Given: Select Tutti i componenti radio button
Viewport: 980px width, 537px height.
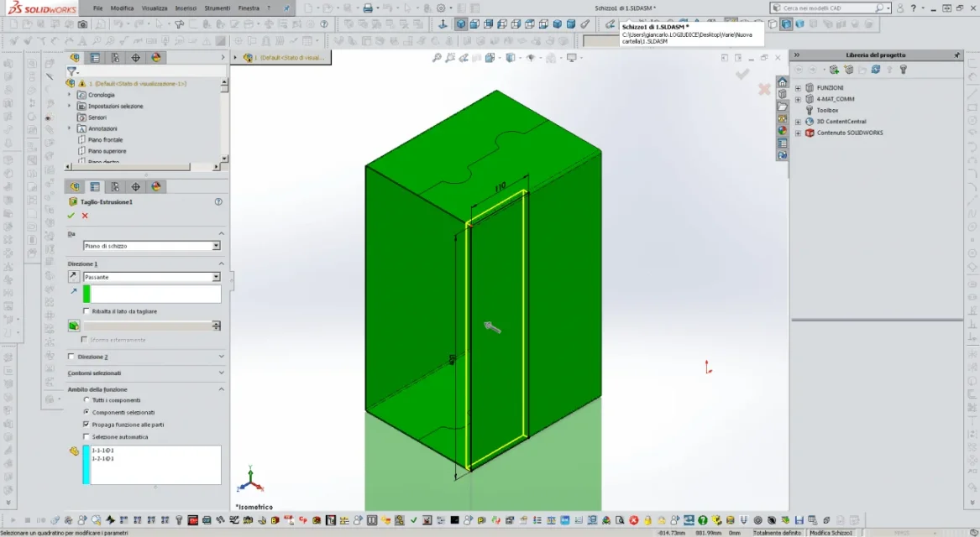Looking at the screenshot, I should pos(86,399).
